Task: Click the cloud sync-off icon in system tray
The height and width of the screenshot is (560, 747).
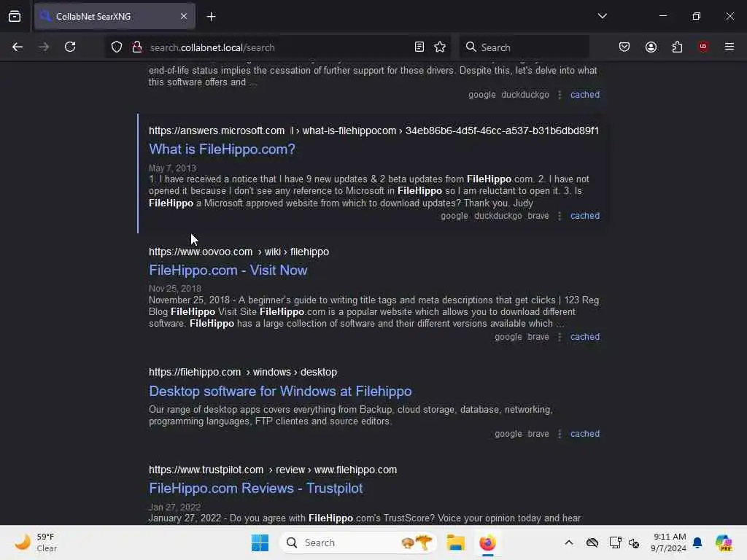Action: tap(592, 542)
